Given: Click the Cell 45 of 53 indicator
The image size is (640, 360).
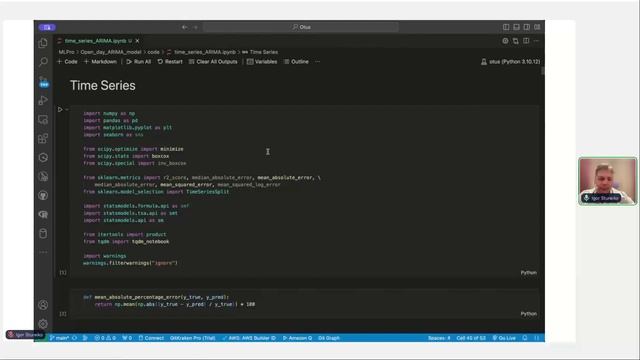Looking at the screenshot, I should click(x=471, y=338).
